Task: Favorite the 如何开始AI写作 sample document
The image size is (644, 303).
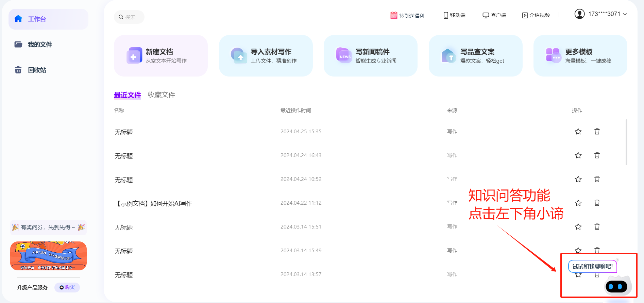Action: pos(578,203)
